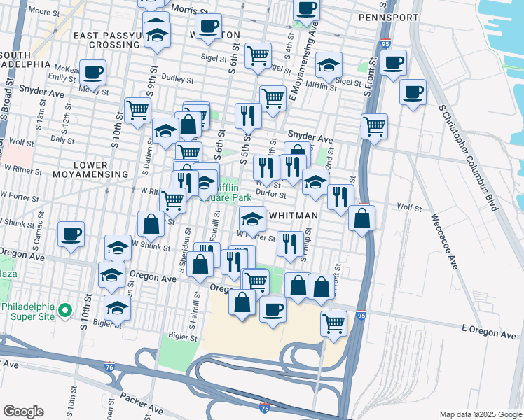Click the coffee cup marker near S Christopher Columbus Blvd
The height and width of the screenshot is (420, 524).
click(x=413, y=95)
